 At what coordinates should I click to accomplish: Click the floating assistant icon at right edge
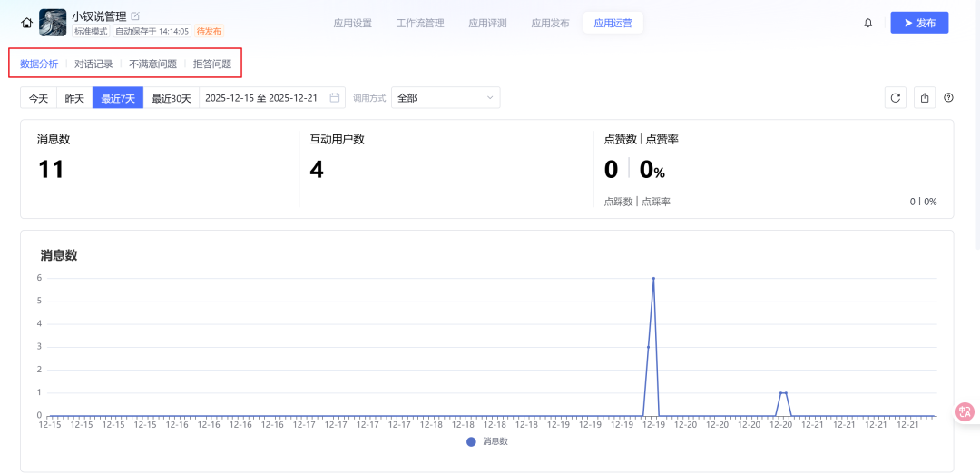[965, 411]
